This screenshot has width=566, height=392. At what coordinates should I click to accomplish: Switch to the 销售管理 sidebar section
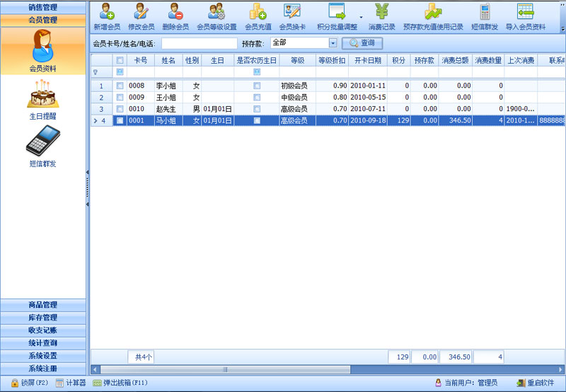[x=42, y=7]
